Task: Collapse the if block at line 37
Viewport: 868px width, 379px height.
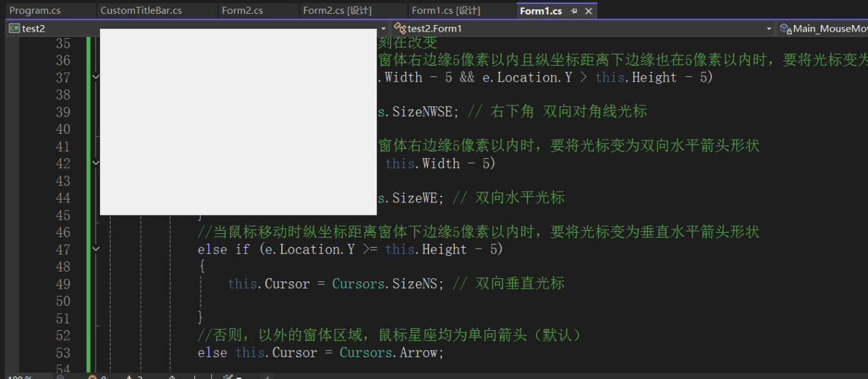Action: coord(96,77)
